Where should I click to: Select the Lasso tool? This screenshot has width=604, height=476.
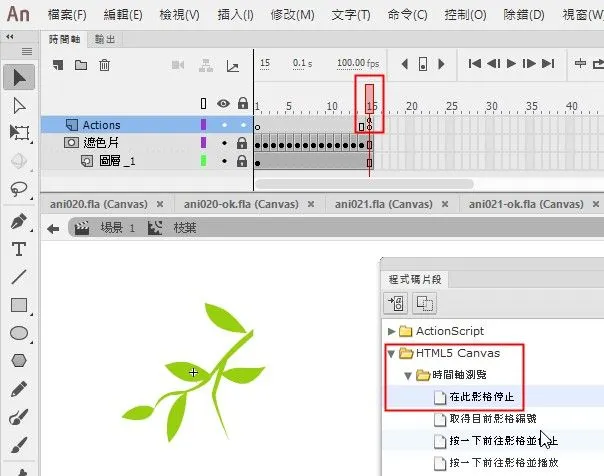pyautogui.click(x=19, y=189)
